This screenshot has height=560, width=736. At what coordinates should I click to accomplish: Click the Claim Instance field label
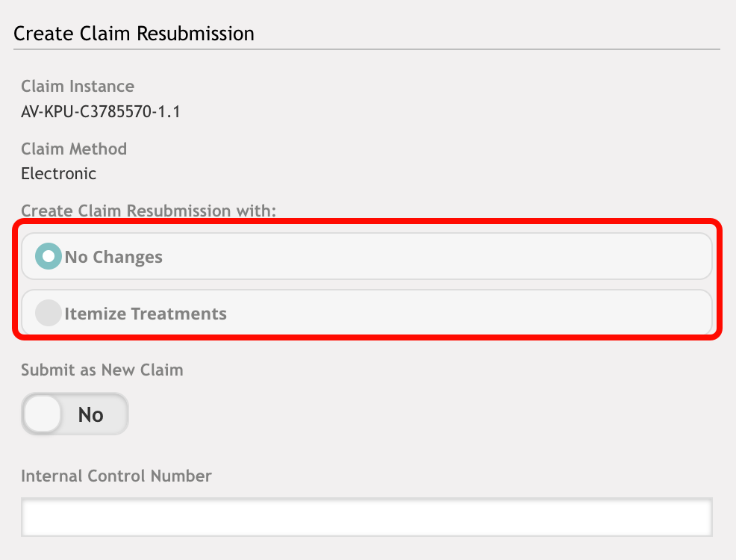[x=78, y=87]
